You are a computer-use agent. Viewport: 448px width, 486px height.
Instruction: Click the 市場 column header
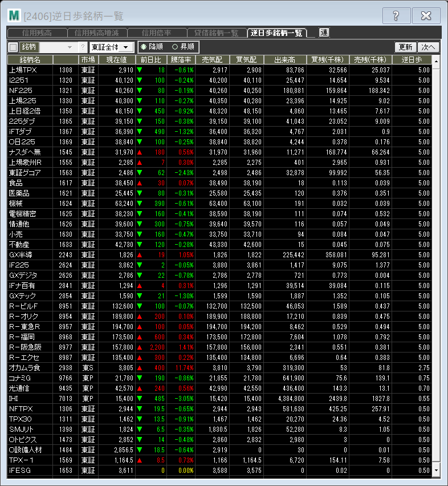[88, 60]
